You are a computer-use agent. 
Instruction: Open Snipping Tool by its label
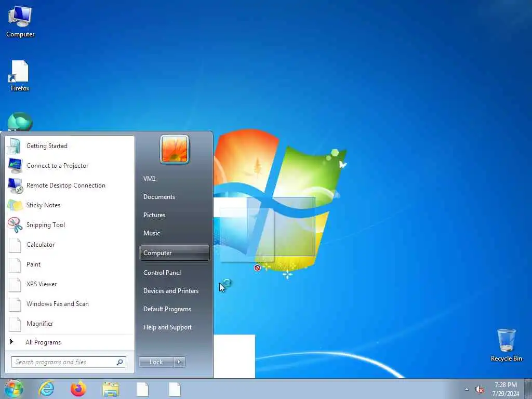click(x=46, y=225)
